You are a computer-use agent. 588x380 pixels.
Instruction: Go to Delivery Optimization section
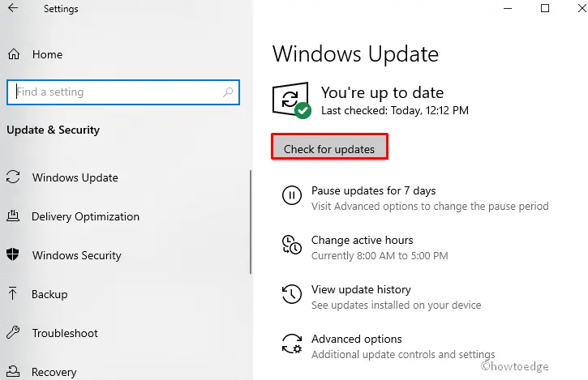[x=85, y=216]
